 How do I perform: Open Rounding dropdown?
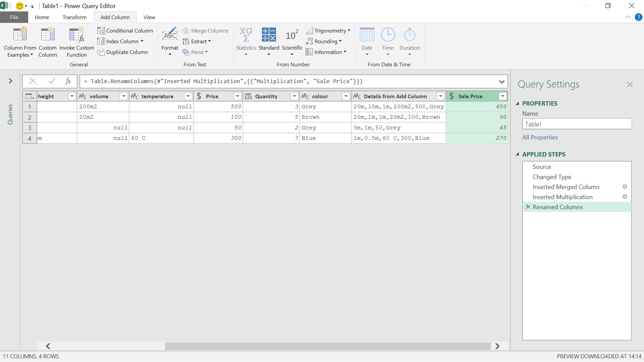[324, 41]
